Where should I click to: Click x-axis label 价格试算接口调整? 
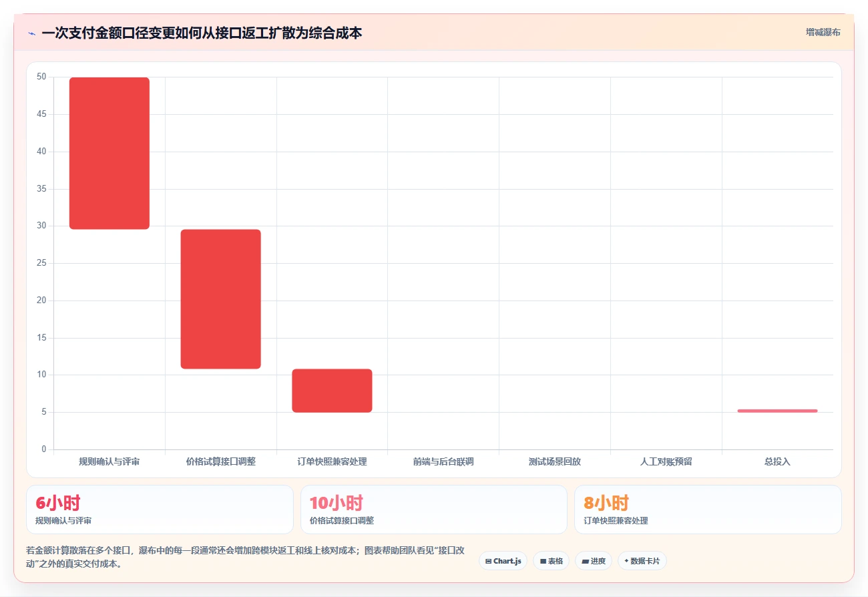221,461
